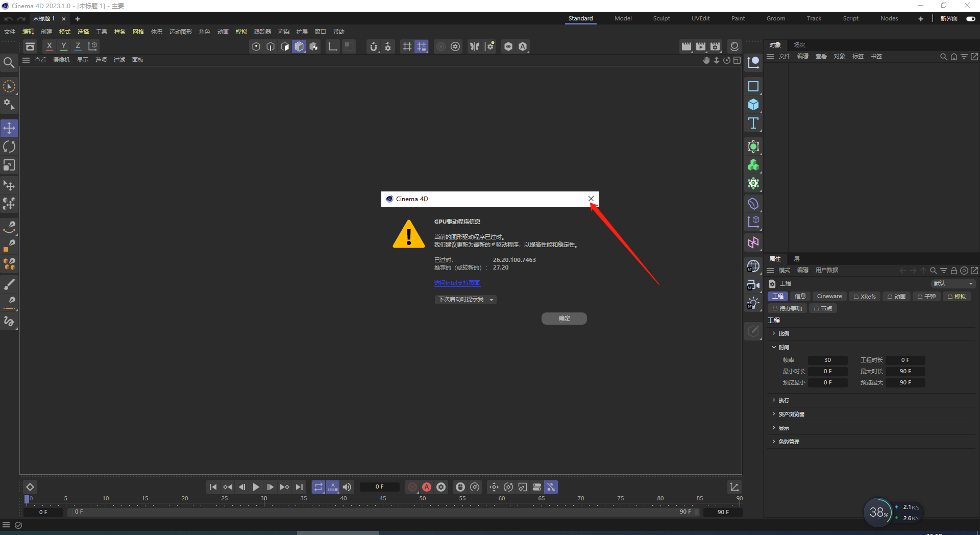
Task: Select the Cineware tab button
Action: point(829,296)
